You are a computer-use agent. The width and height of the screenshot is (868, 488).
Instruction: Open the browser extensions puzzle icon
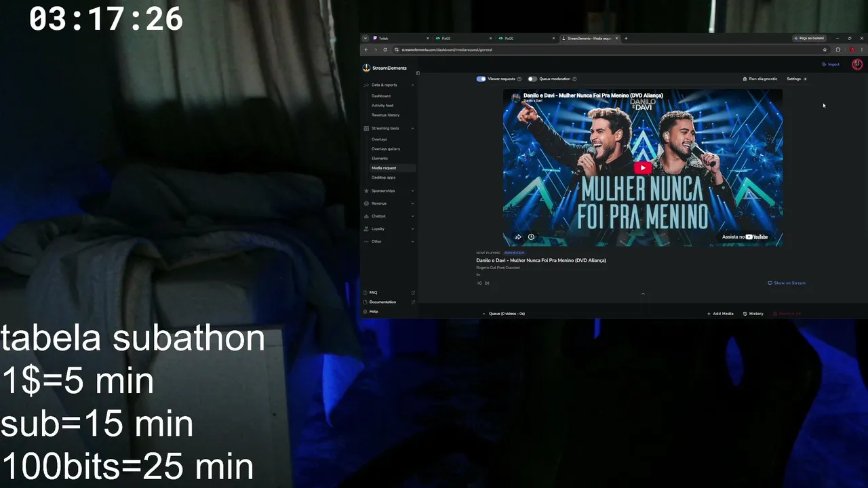(838, 49)
